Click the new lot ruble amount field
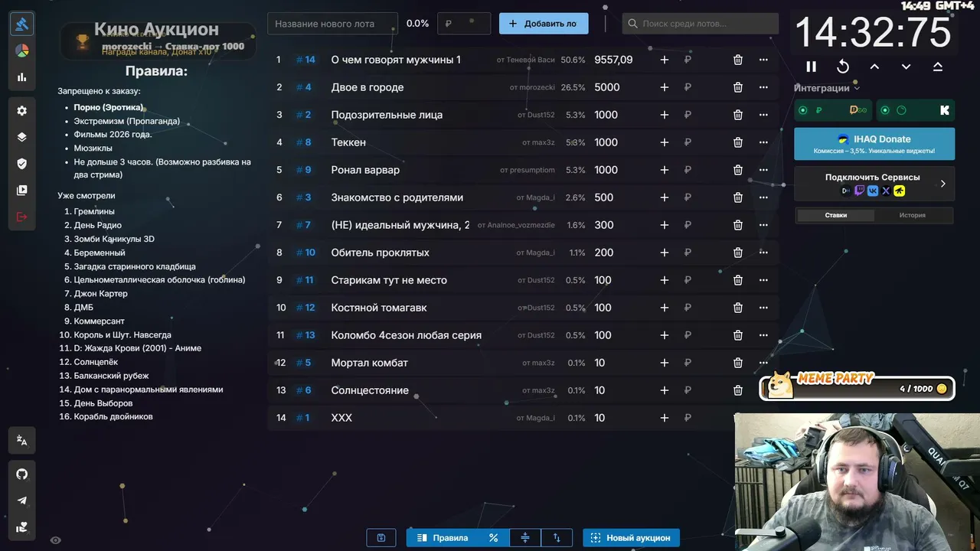 pos(464,24)
